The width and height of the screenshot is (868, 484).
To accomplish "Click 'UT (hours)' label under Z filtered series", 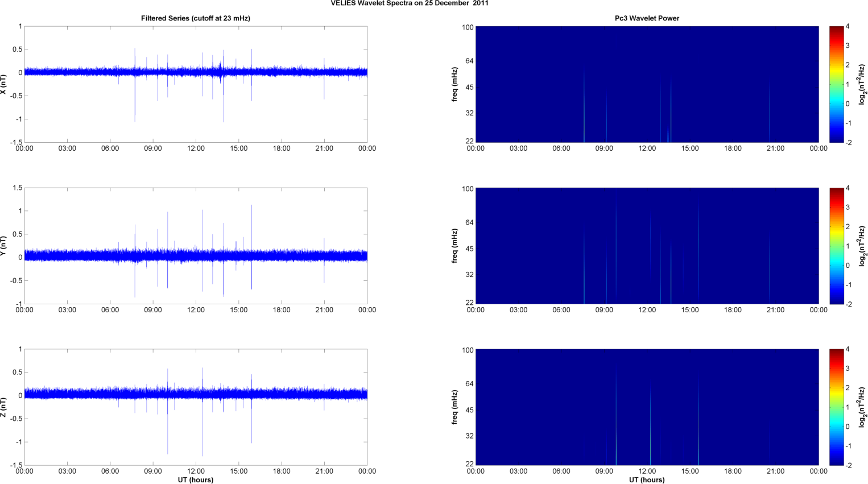I will click(196, 480).
